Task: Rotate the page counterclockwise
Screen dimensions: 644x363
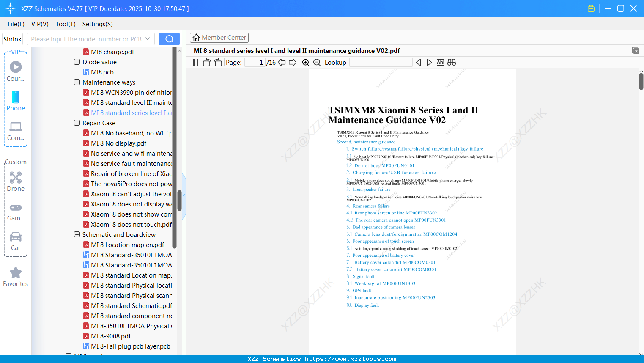Action: pos(206,63)
